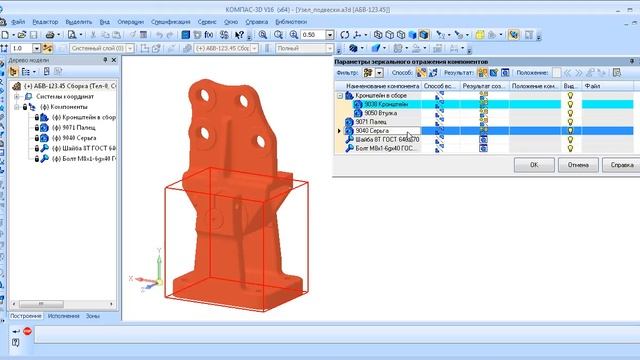This screenshot has width=640, height=360.
Task: Click the Paste clipboard icon
Action: pos(116,35)
